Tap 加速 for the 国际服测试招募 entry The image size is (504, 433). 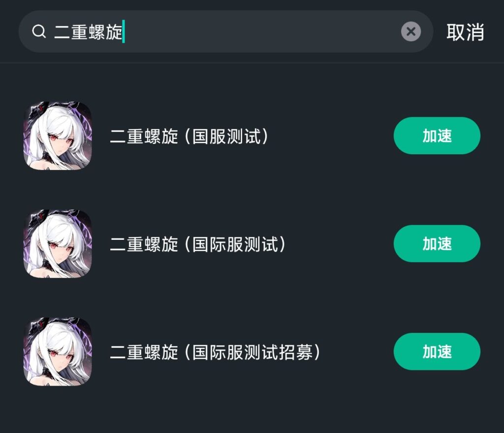tap(437, 352)
